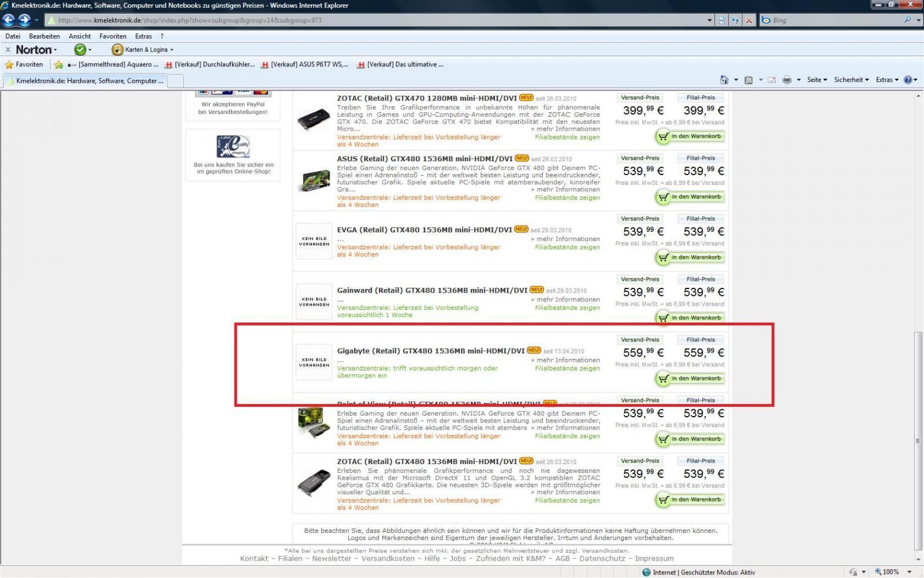Click the RSS feeds icon
Viewport: 924px width, 578px height.
(748, 80)
